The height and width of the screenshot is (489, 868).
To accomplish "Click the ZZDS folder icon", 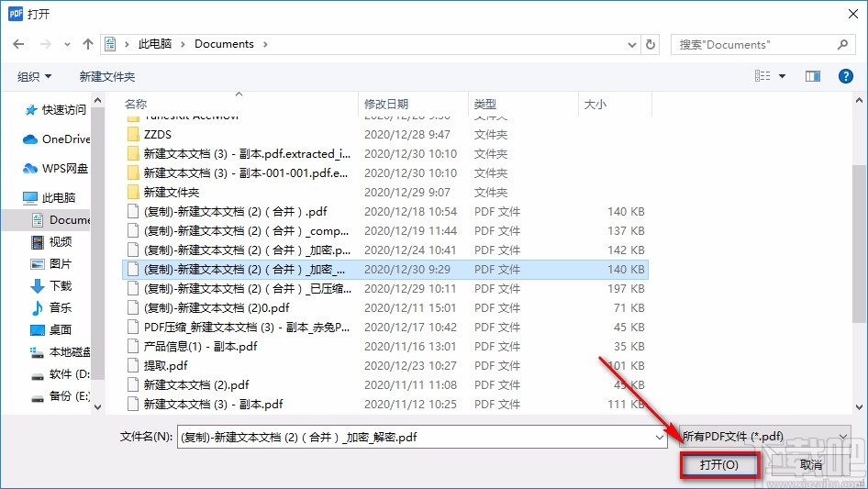I will click(133, 135).
